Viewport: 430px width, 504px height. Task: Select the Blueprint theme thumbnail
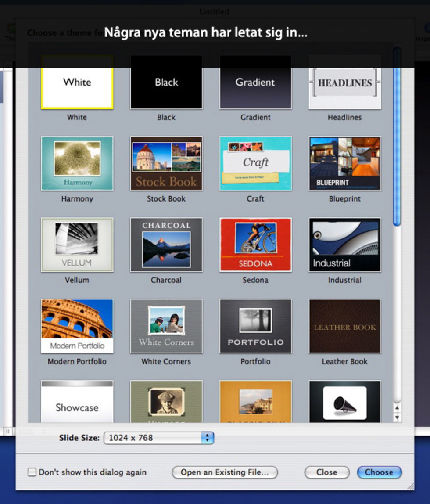(x=344, y=163)
